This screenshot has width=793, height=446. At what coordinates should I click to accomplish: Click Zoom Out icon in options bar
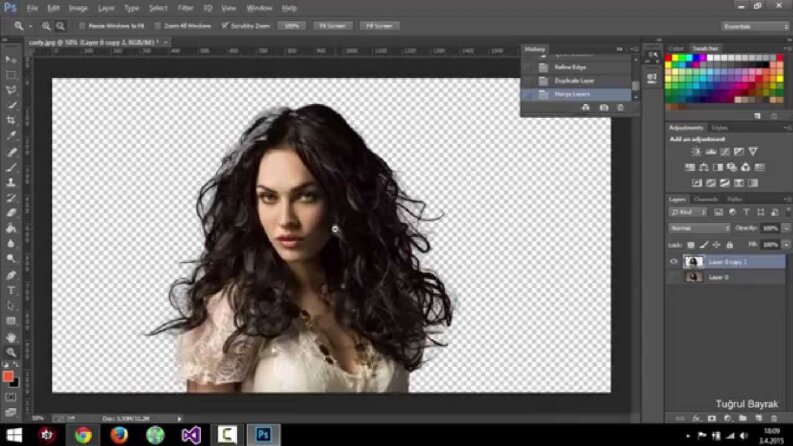click(x=60, y=26)
